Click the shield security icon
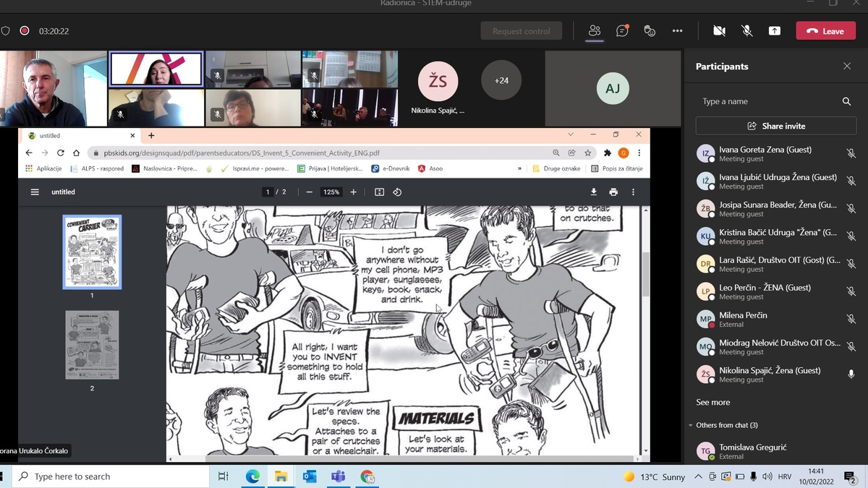The width and height of the screenshot is (868, 488). 5,31
